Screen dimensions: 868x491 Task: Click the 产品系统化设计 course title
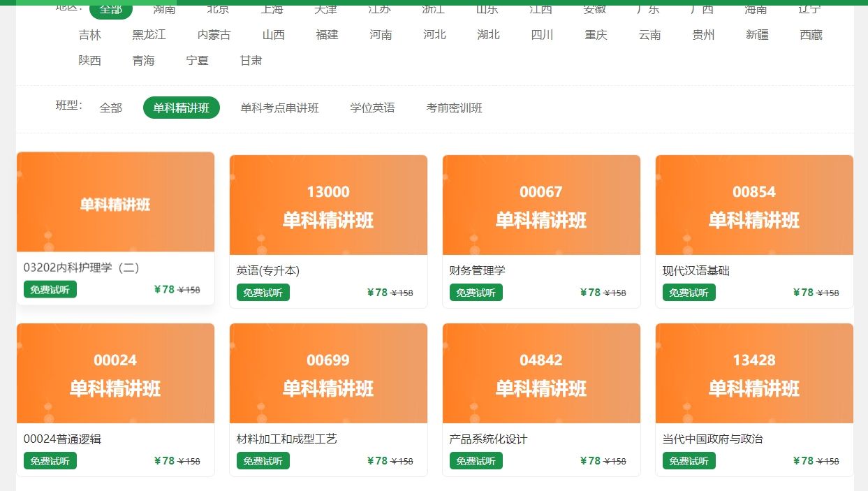(x=489, y=439)
